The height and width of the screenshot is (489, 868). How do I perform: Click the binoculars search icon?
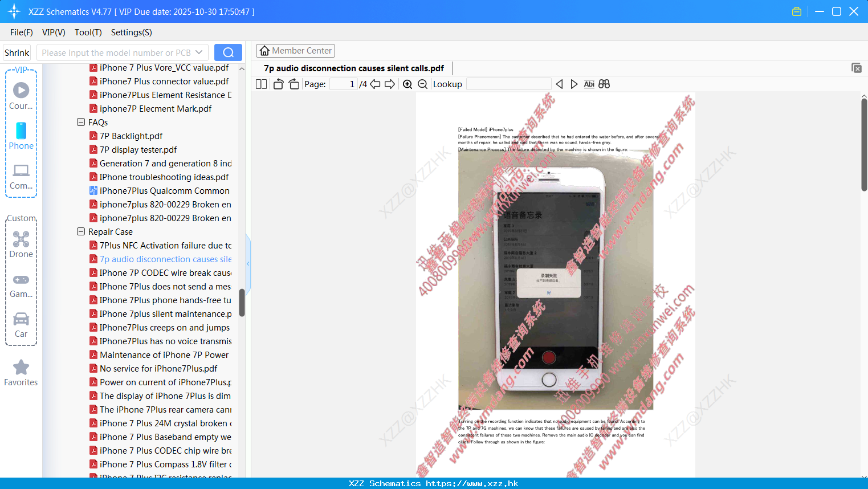click(604, 84)
